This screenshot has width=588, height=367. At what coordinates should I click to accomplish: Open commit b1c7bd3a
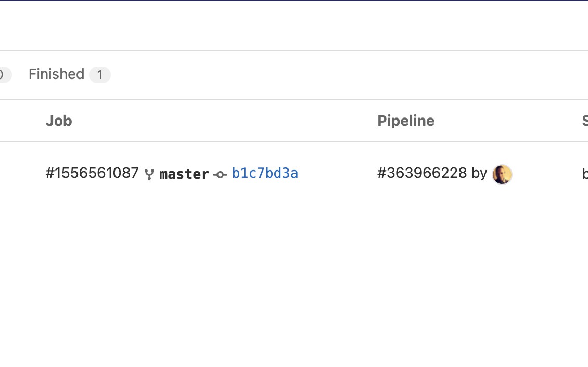(265, 173)
